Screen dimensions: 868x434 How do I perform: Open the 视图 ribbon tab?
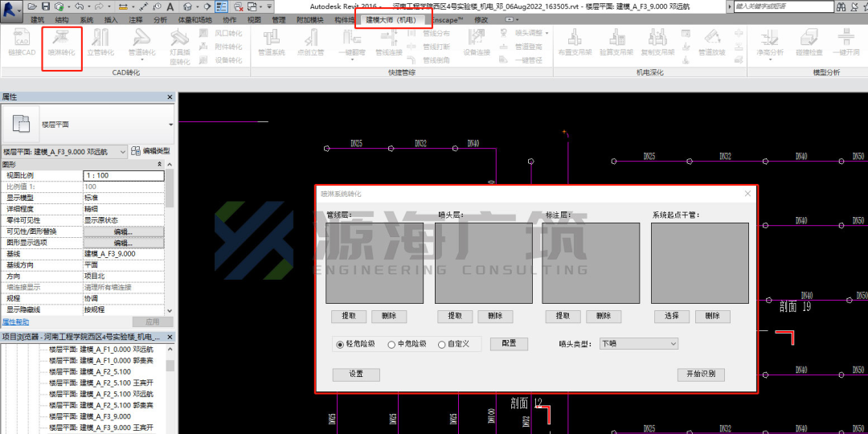[254, 20]
